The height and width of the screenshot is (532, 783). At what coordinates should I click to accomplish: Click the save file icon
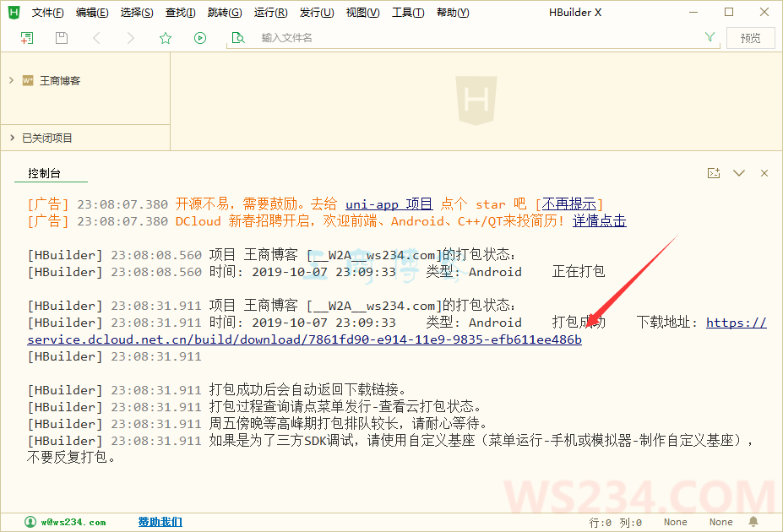click(x=62, y=38)
